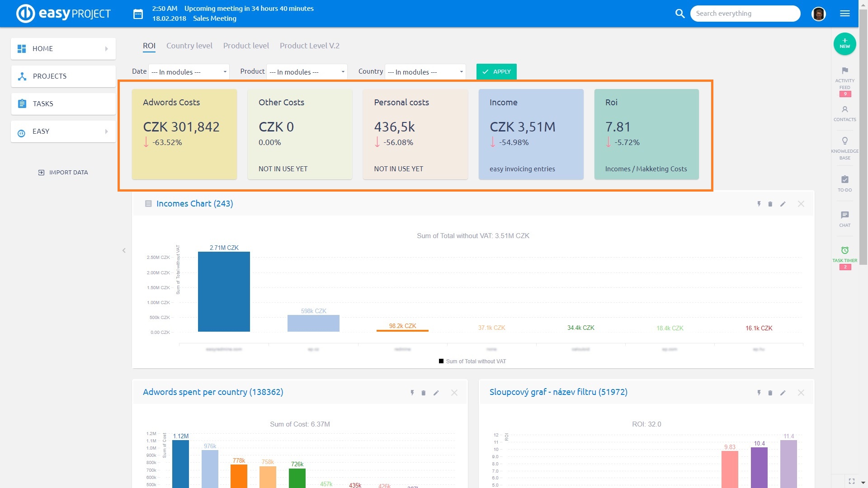Viewport: 868px width, 488px height.
Task: Collapse the left sidebar with the chevron
Action: (x=124, y=250)
